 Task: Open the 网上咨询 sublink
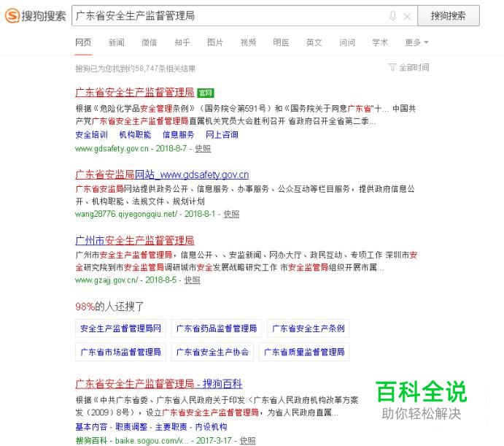[x=222, y=134]
